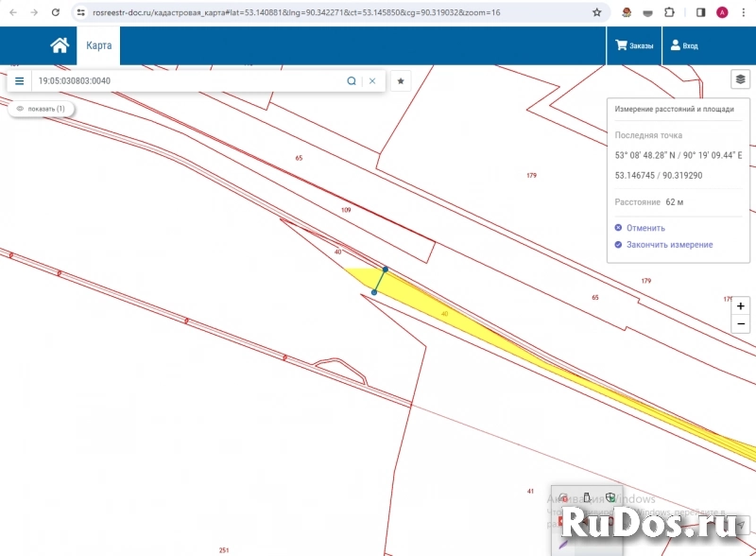Click the cadastral number search input
The height and width of the screenshot is (556, 756).
pos(189,81)
